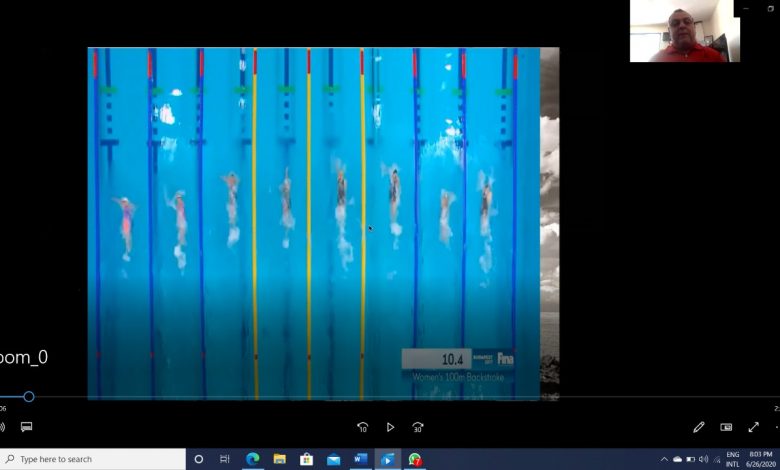Image resolution: width=780 pixels, height=470 pixels.
Task: Click the pencil edit icon
Action: [x=698, y=427]
